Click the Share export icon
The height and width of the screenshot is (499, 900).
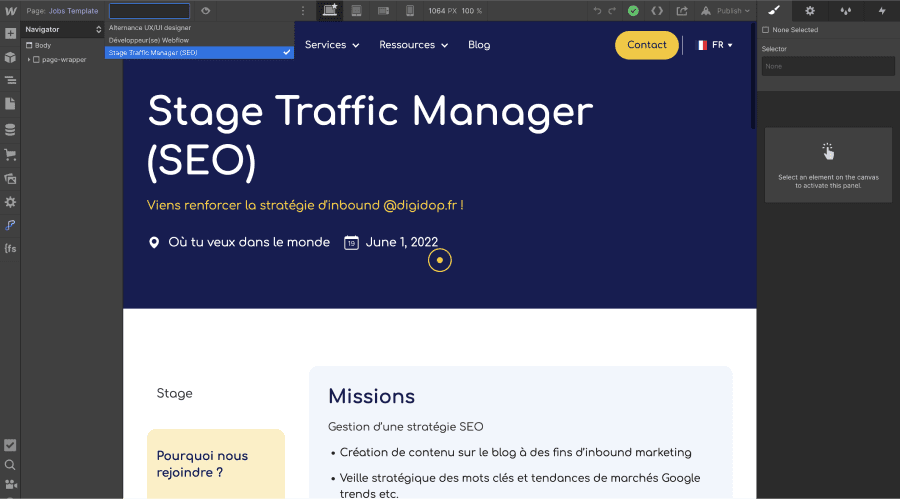682,10
